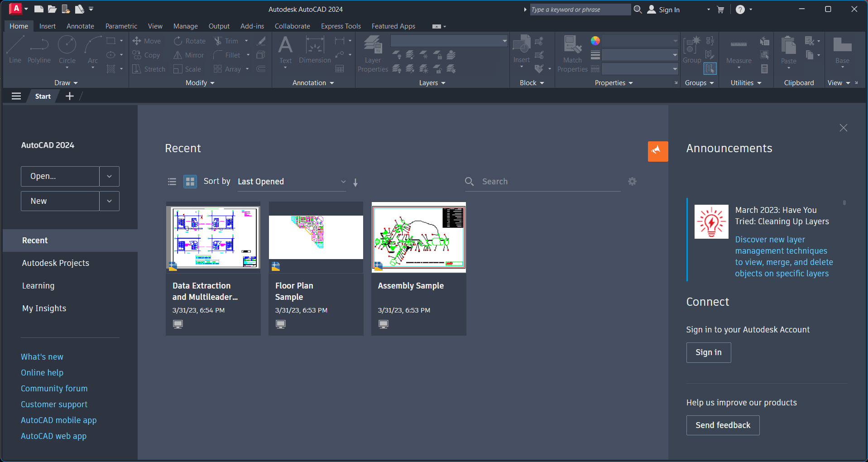Open the Annotate ribbon tab
This screenshot has height=462, width=868.
point(80,26)
